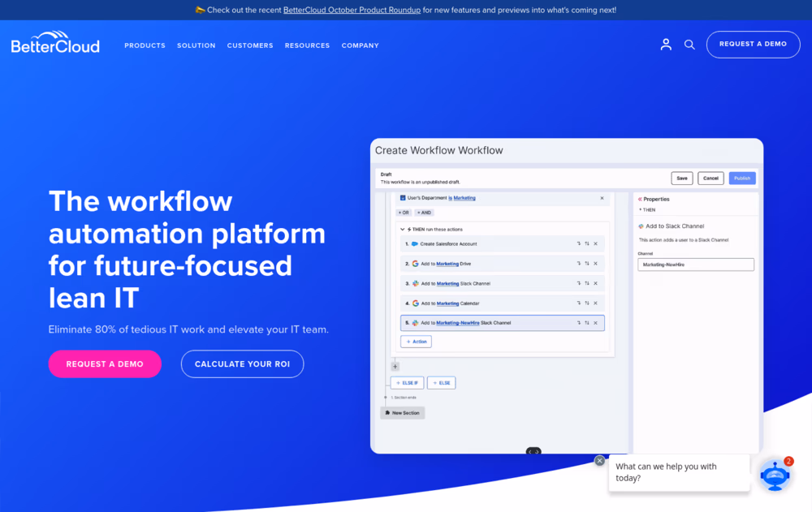Insert step on Create Salesforce Account row

point(578,243)
